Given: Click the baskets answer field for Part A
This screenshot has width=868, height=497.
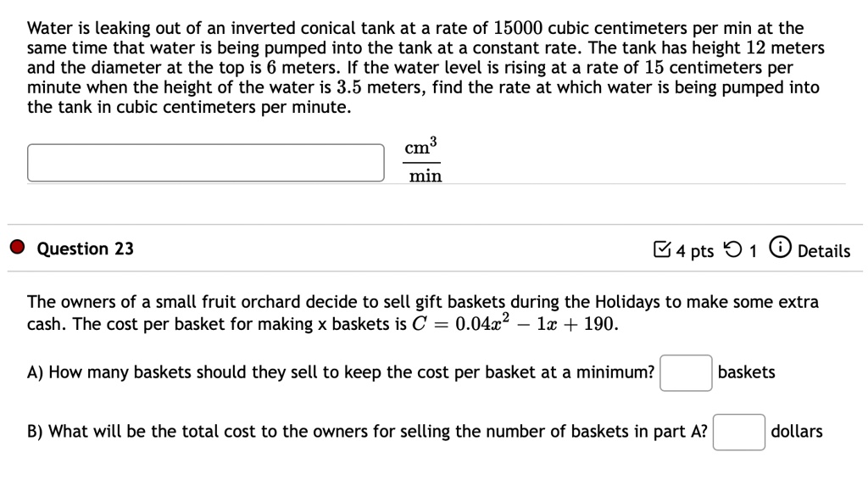Looking at the screenshot, I should (x=685, y=372).
